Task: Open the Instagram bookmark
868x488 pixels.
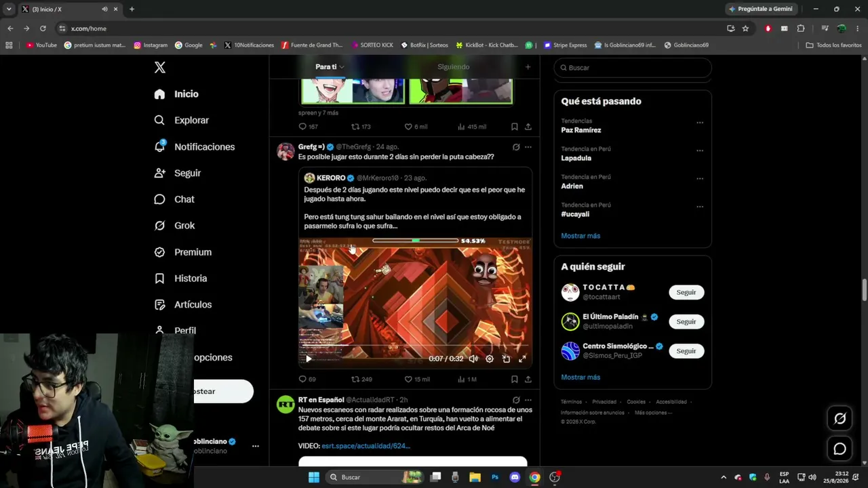Action: (x=151, y=45)
